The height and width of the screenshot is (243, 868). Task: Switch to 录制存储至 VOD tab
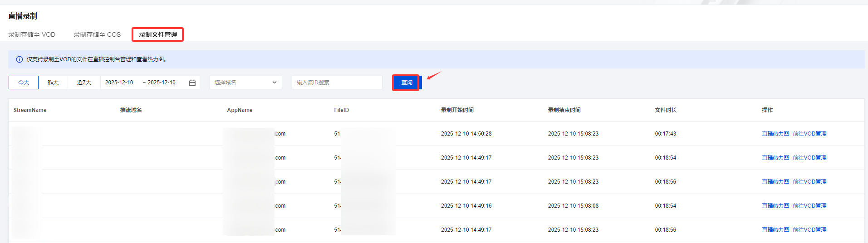tap(32, 34)
